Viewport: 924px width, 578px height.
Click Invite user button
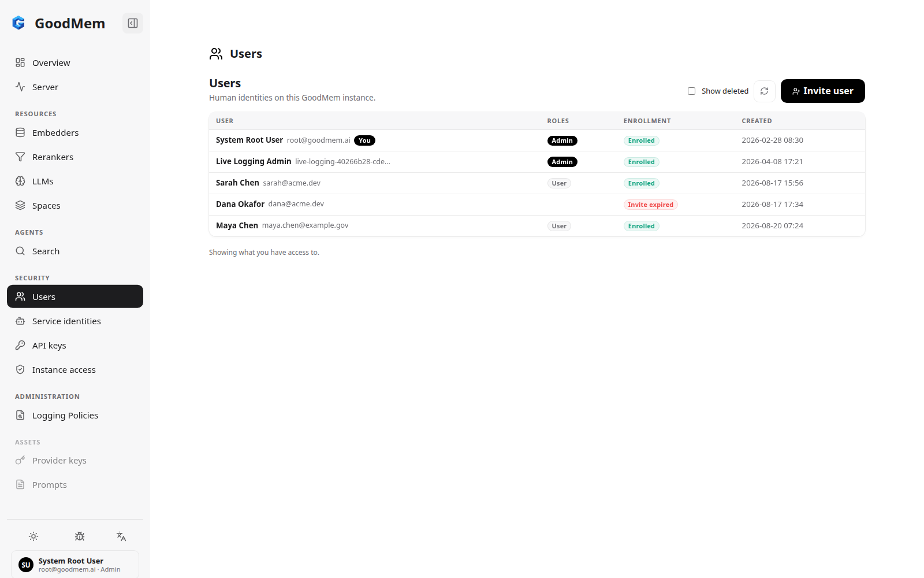822,91
